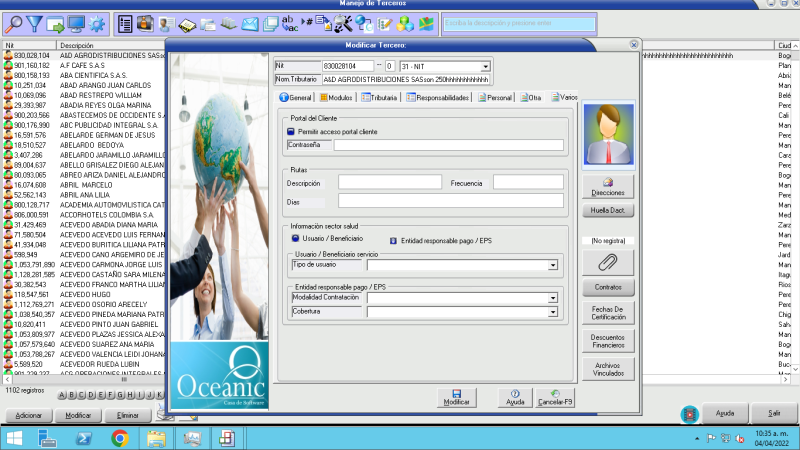Click the Rutas Descripción input field
The height and width of the screenshot is (450, 800).
[390, 183]
